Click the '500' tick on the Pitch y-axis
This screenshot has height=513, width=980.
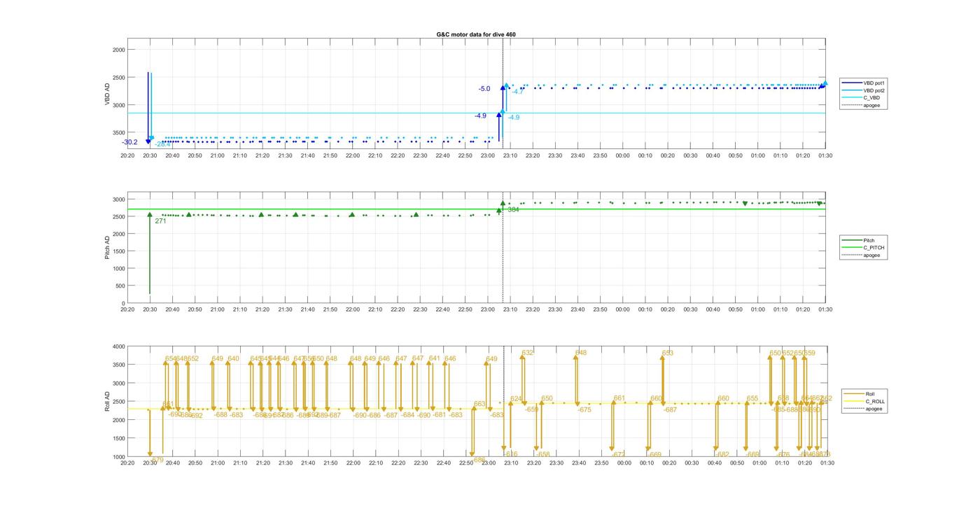120,286
